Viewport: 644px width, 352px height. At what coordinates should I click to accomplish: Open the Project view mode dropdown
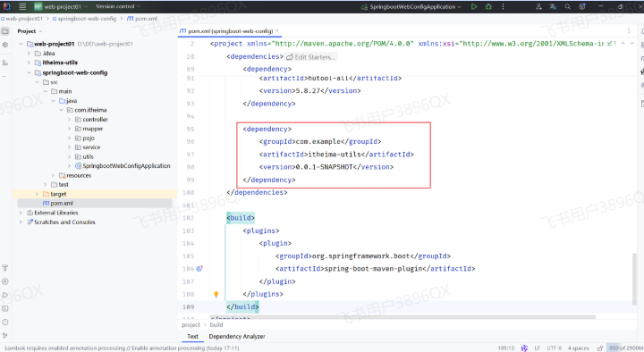[30, 31]
